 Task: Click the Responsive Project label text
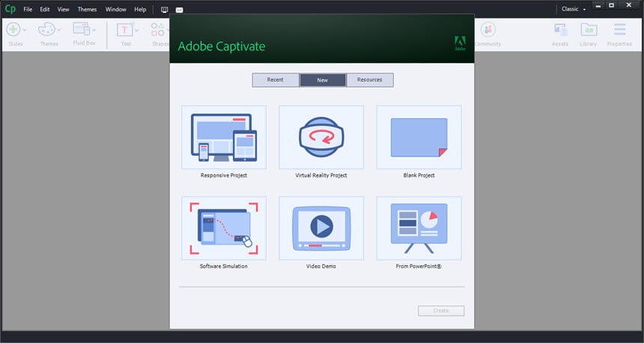[x=224, y=175]
